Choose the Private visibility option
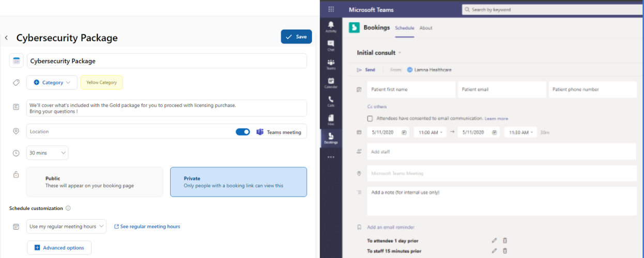This screenshot has width=644, height=258. pos(238,182)
